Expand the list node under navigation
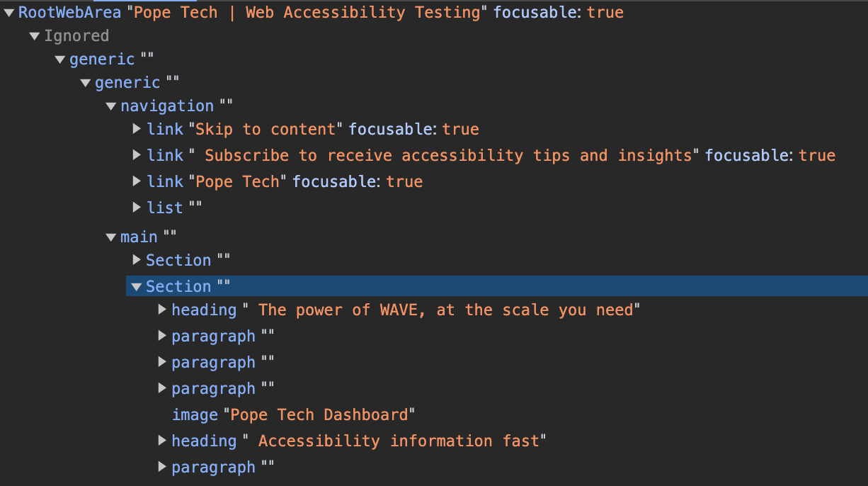 pyautogui.click(x=136, y=208)
